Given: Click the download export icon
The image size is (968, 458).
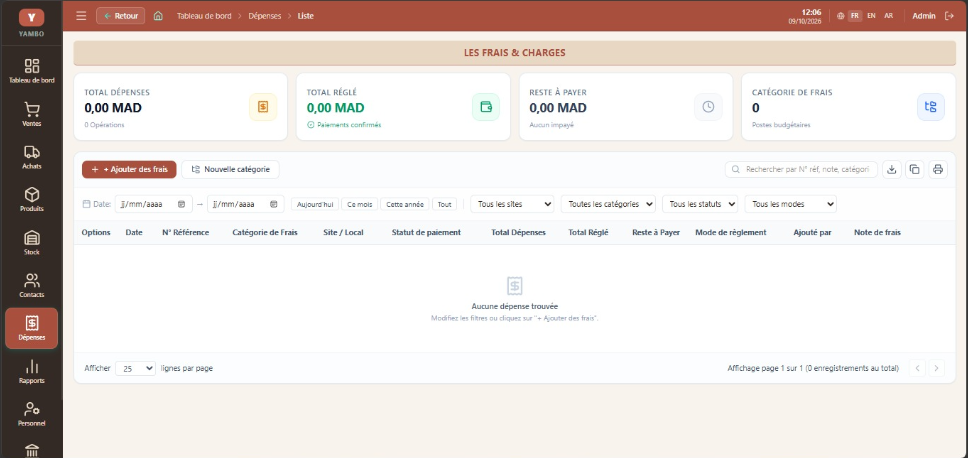Looking at the screenshot, I should click(x=891, y=169).
